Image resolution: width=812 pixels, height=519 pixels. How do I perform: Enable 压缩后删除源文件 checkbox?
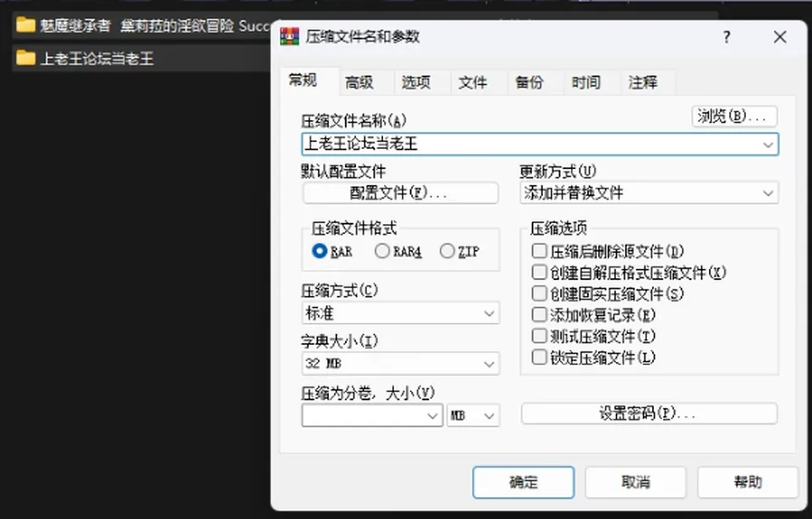pos(539,251)
